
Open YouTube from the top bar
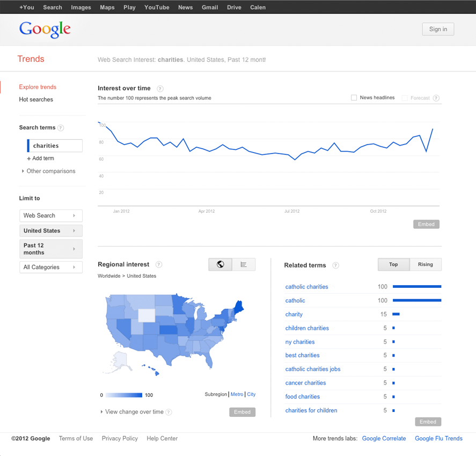(157, 8)
